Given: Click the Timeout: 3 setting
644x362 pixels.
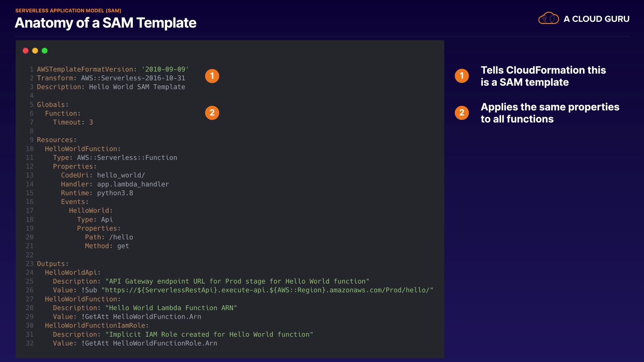Looking at the screenshot, I should [73, 122].
